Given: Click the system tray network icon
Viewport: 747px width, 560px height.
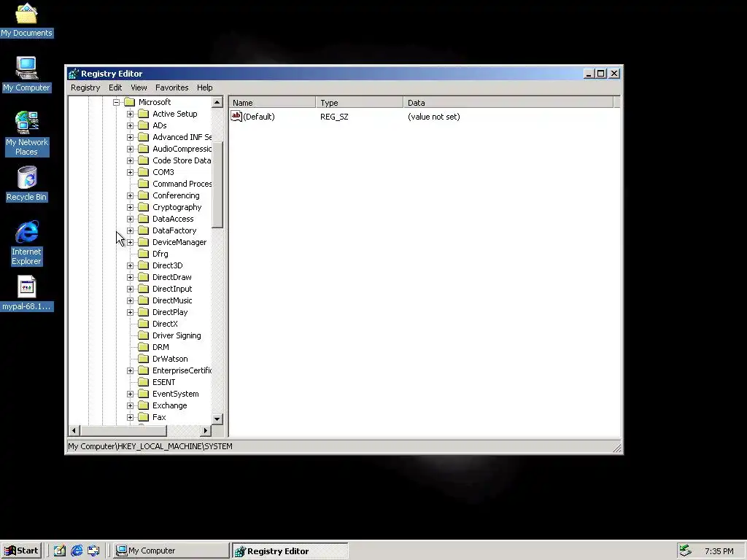Looking at the screenshot, I should pyautogui.click(x=685, y=551).
